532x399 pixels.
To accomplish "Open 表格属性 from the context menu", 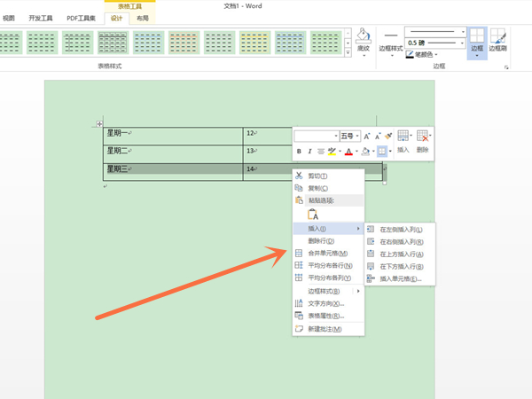I will tap(325, 315).
